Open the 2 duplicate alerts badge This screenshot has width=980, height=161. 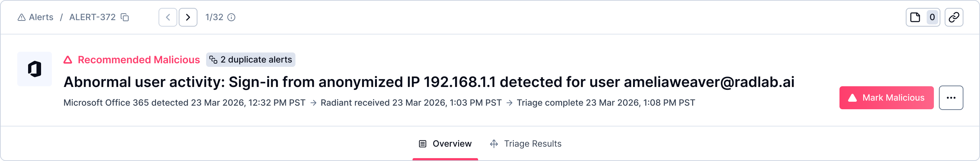251,60
